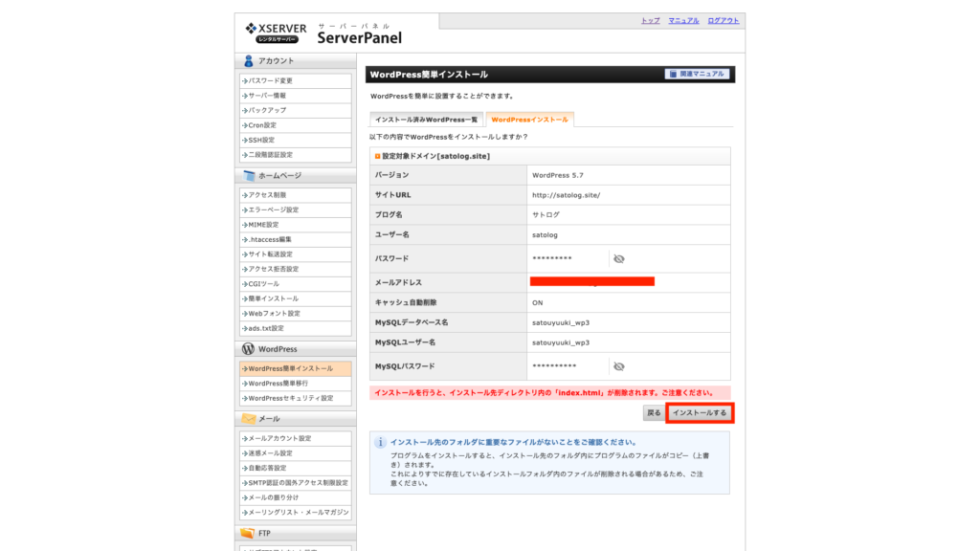Switch to the installed WordPress list tab
This screenshot has height=551, width=980.
coord(426,120)
